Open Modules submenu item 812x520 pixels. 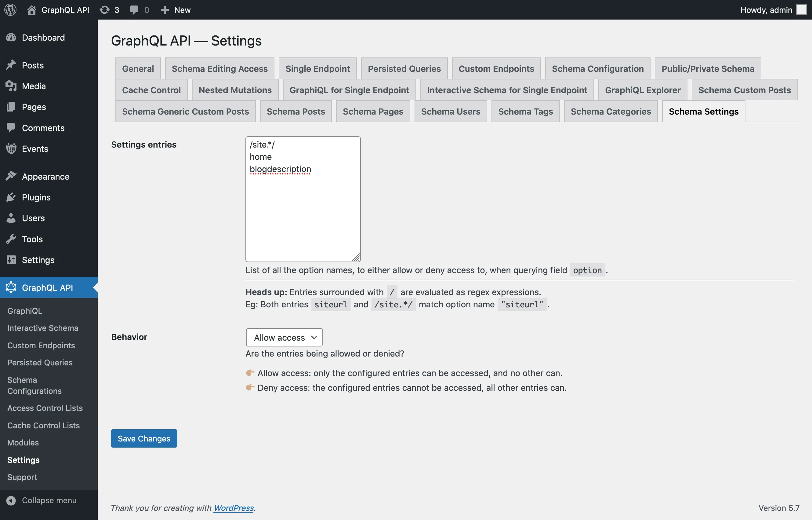(23, 442)
